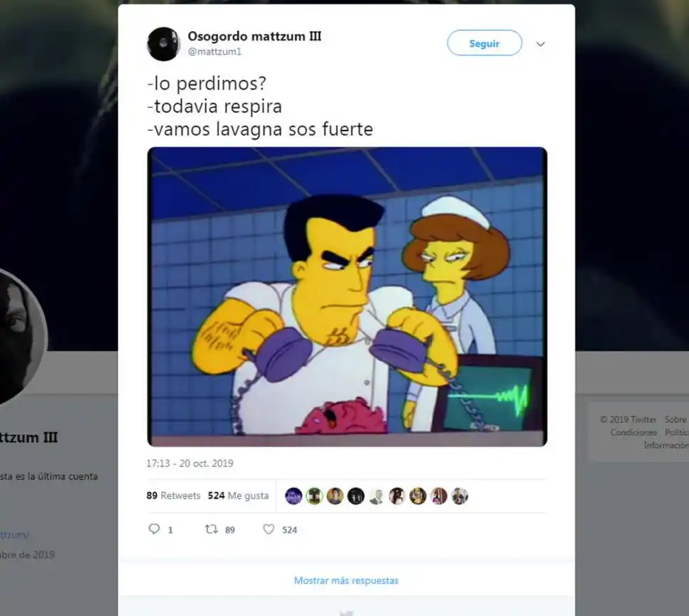The width and height of the screenshot is (689, 616).
Task: Retweet this tweet via the arrows icon
Action: 211,529
